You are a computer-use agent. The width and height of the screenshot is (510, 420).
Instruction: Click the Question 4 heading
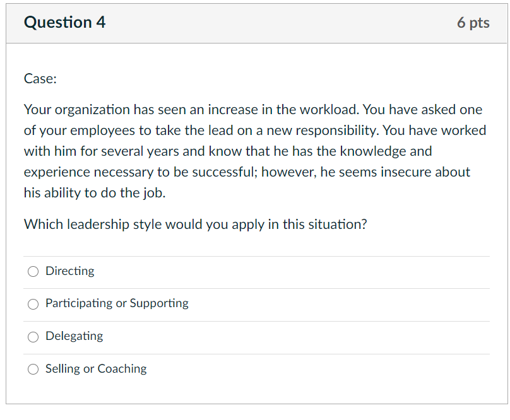(64, 23)
